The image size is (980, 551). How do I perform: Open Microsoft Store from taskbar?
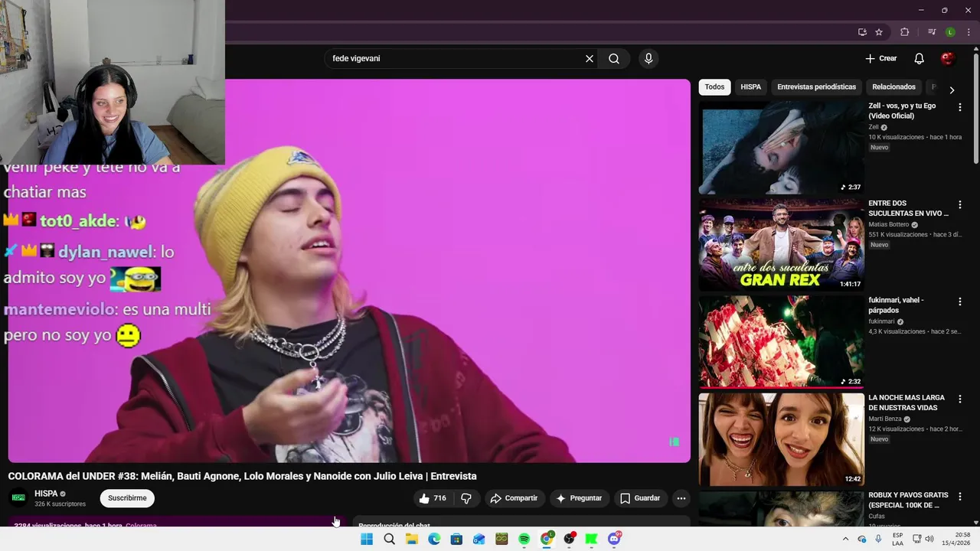click(x=456, y=539)
